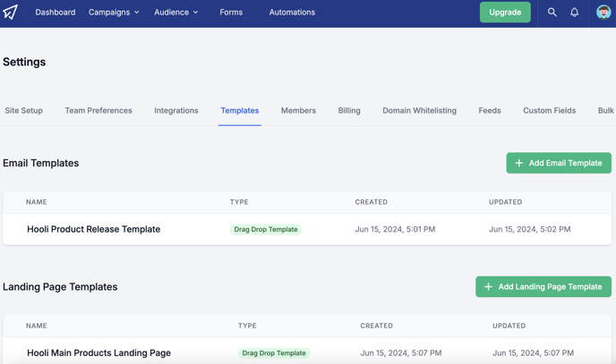Click the paper plane app logo
This screenshot has height=364, width=616.
coord(10,13)
